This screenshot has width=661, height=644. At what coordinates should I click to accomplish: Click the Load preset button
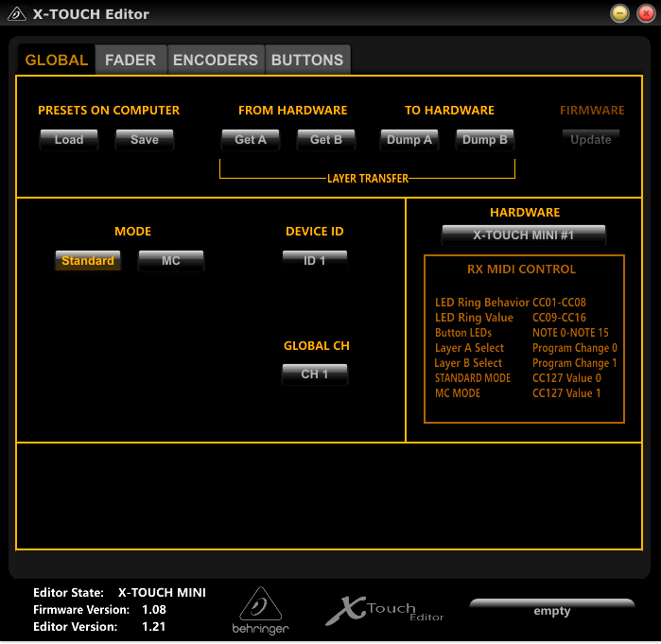(x=69, y=140)
